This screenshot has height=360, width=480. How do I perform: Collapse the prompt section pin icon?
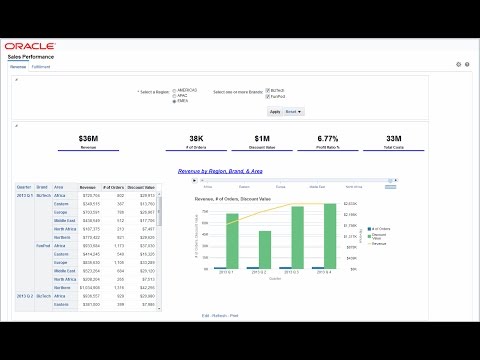(16, 80)
